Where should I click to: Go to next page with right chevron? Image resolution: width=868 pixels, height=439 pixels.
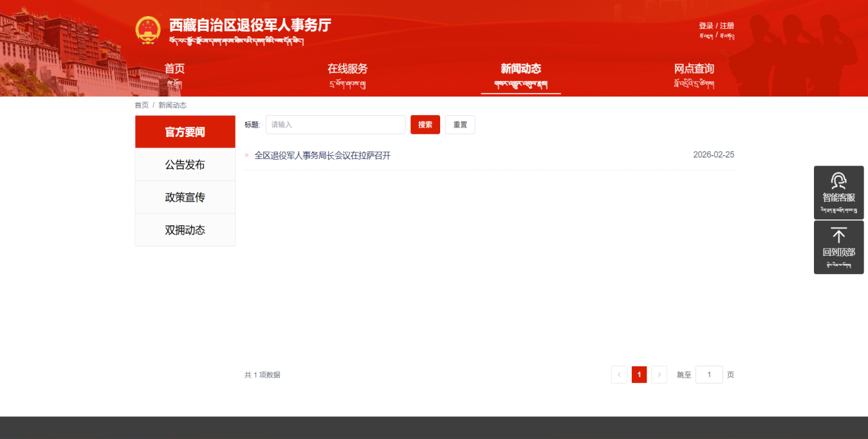[x=659, y=375]
